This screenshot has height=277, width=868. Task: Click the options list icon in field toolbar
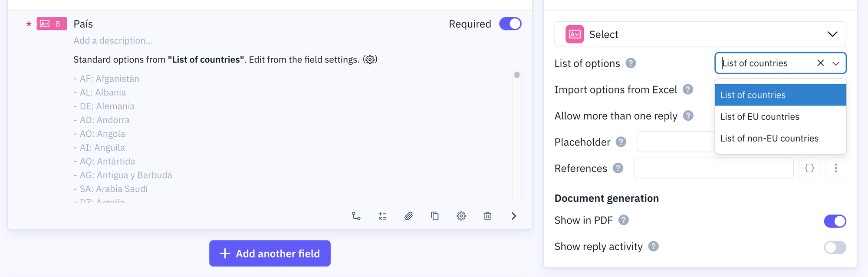(x=382, y=216)
